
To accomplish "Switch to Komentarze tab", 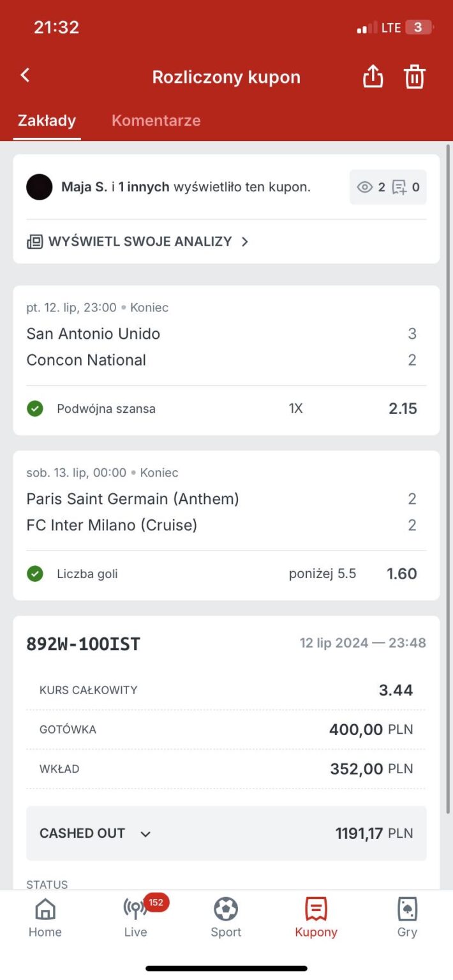I will tap(156, 121).
